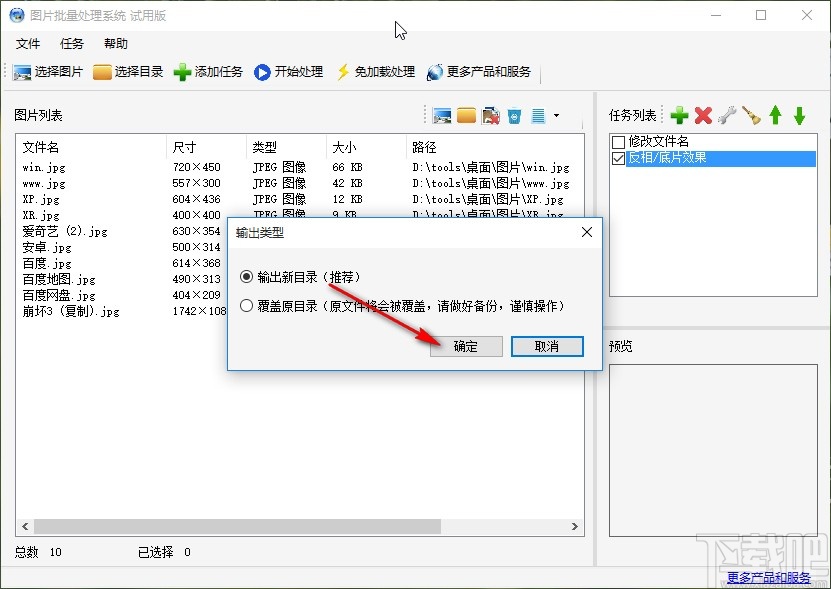Image resolution: width=831 pixels, height=589 pixels.
Task: Uncheck the 反相/底片效果 task checkbox
Action: pos(619,157)
